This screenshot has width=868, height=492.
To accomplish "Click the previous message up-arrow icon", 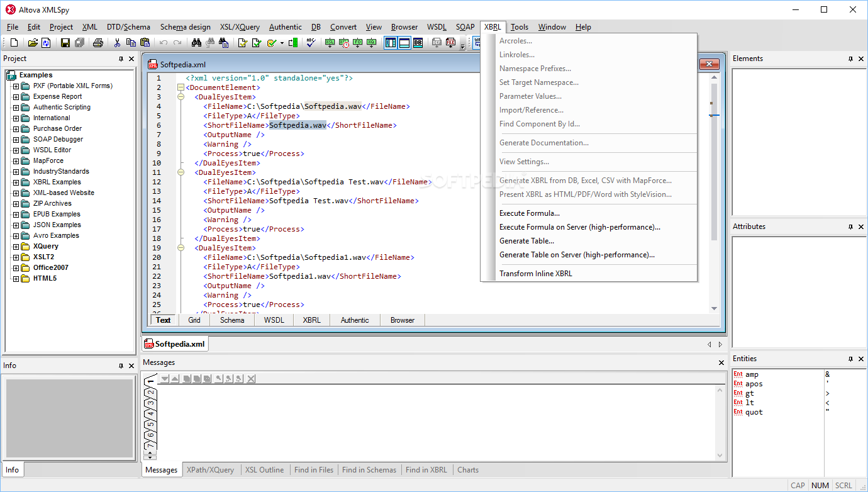I will tap(175, 378).
